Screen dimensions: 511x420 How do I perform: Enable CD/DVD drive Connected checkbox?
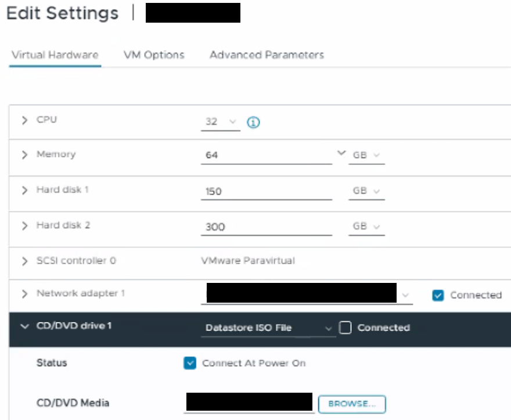tap(345, 328)
